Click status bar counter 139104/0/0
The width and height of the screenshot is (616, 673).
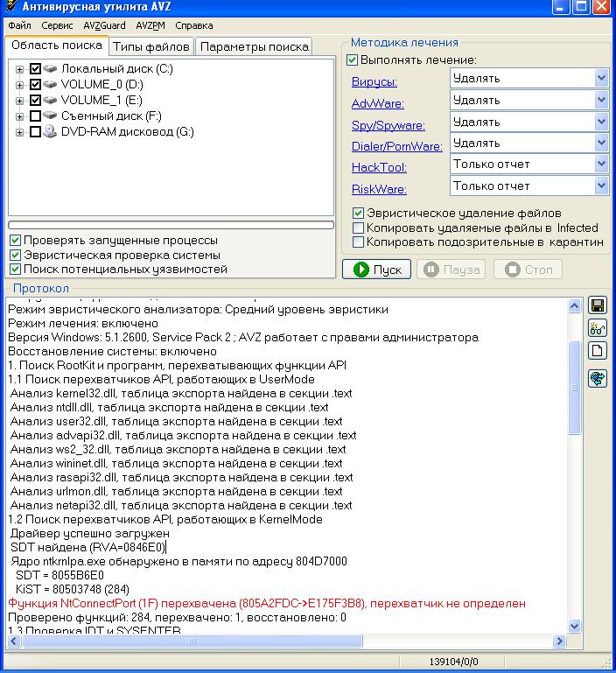click(x=454, y=662)
